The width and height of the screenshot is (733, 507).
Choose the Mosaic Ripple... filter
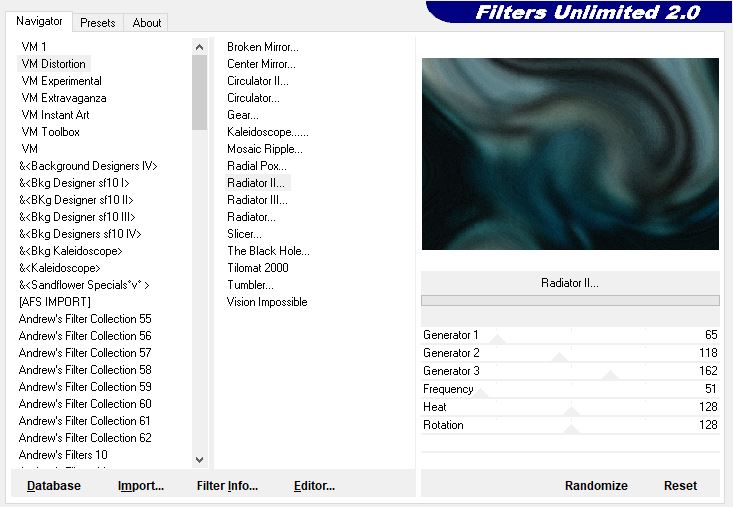click(265, 149)
